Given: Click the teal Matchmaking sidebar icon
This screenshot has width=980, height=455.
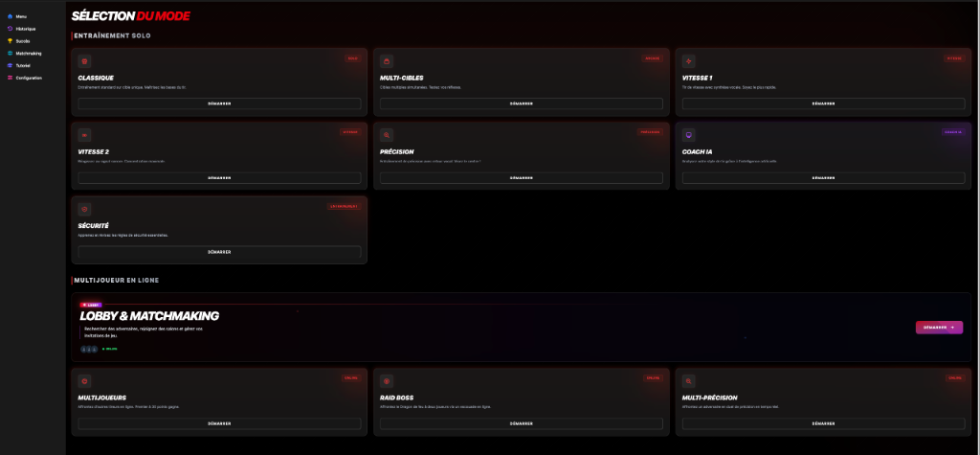Looking at the screenshot, I should click(x=10, y=54).
